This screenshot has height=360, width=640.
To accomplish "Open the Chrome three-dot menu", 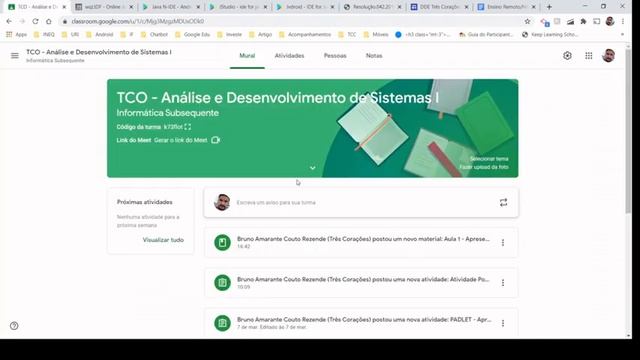I will (623, 21).
